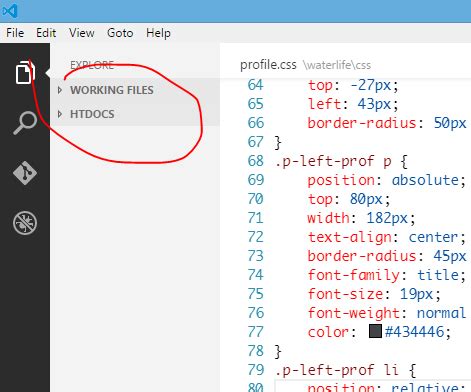Open the Help menu
The image size is (471, 392).
click(158, 33)
